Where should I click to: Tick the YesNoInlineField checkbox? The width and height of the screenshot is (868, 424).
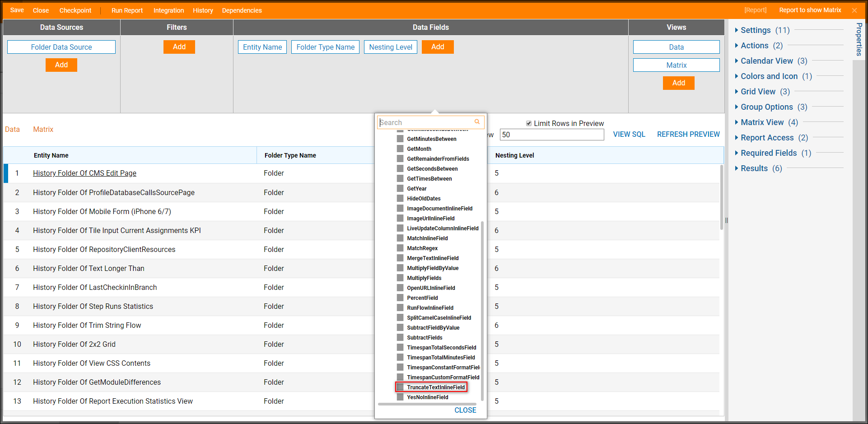[400, 397]
